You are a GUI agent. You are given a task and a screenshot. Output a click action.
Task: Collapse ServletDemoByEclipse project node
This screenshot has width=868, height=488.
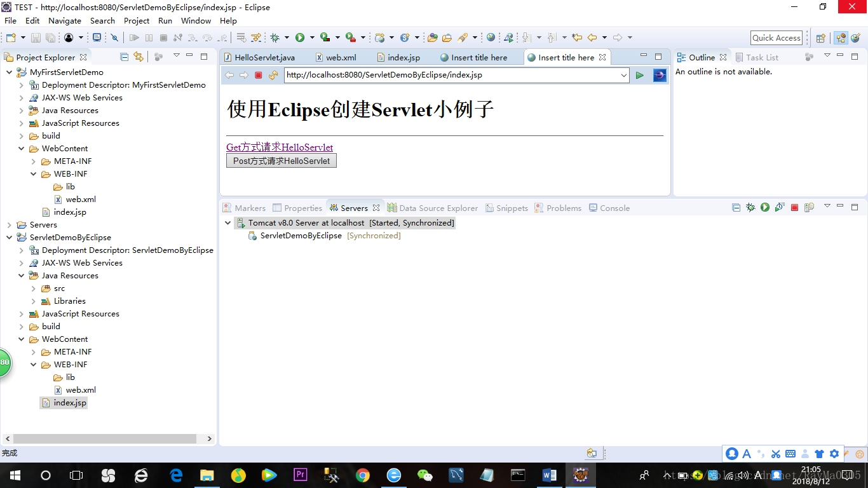pyautogui.click(x=9, y=238)
